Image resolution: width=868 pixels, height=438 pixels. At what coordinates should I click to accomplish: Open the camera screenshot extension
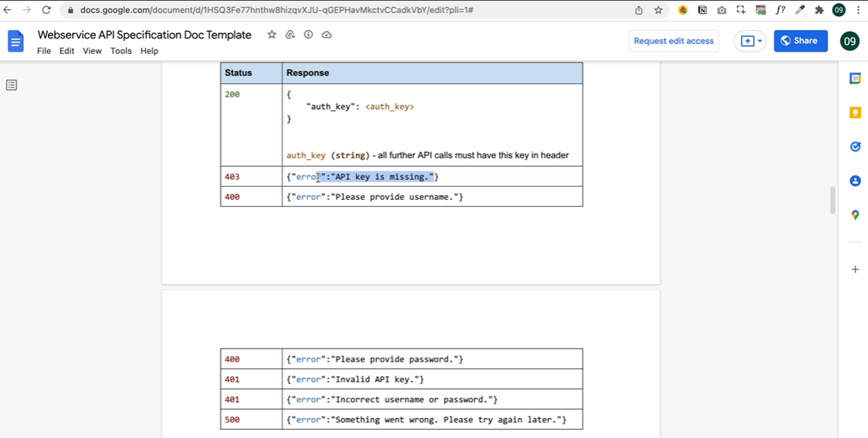722,10
